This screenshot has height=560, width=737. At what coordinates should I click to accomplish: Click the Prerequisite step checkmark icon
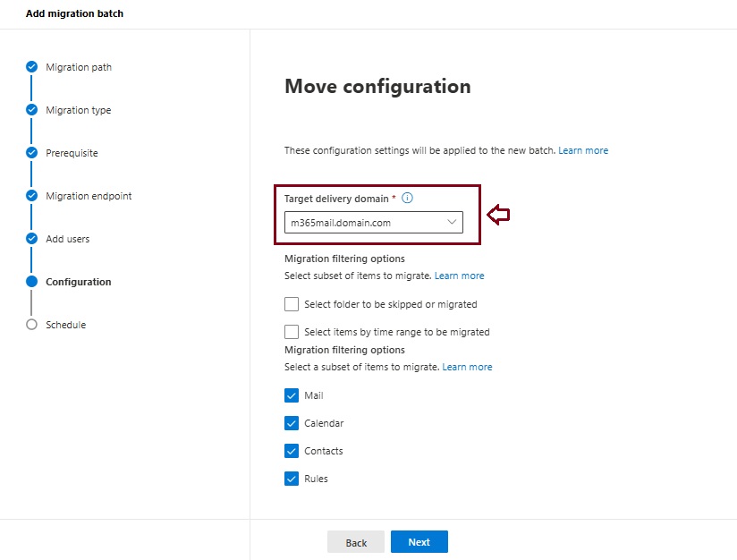click(31, 153)
